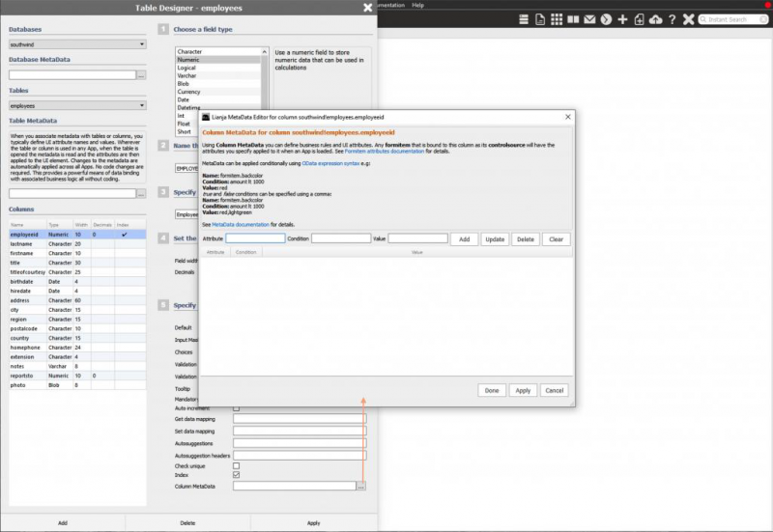
Task: Click the circled arrow icon in toolbar
Action: [606, 19]
